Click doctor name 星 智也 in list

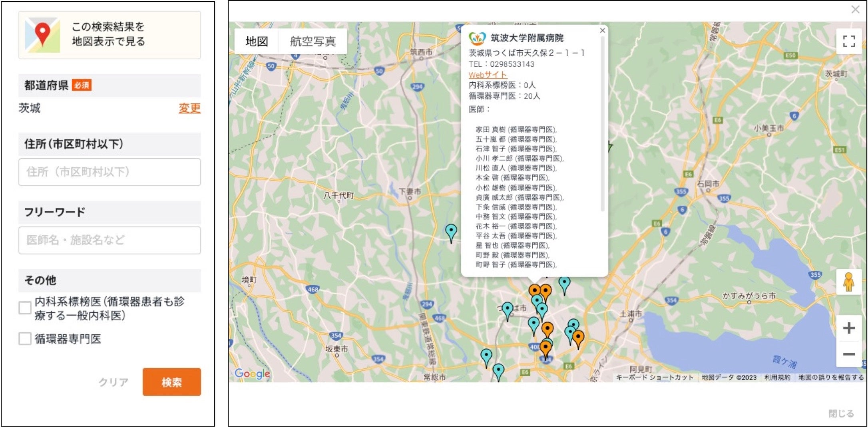click(x=487, y=245)
